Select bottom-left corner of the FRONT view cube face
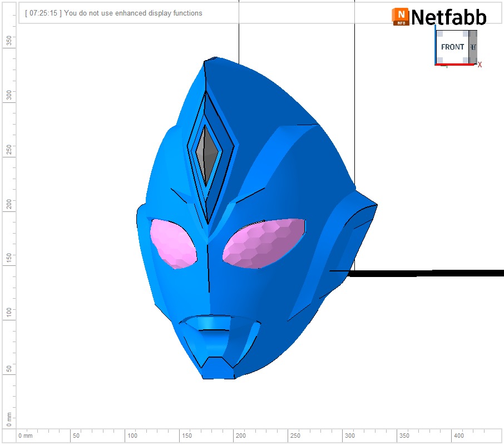This screenshot has width=504, height=445. (x=439, y=61)
